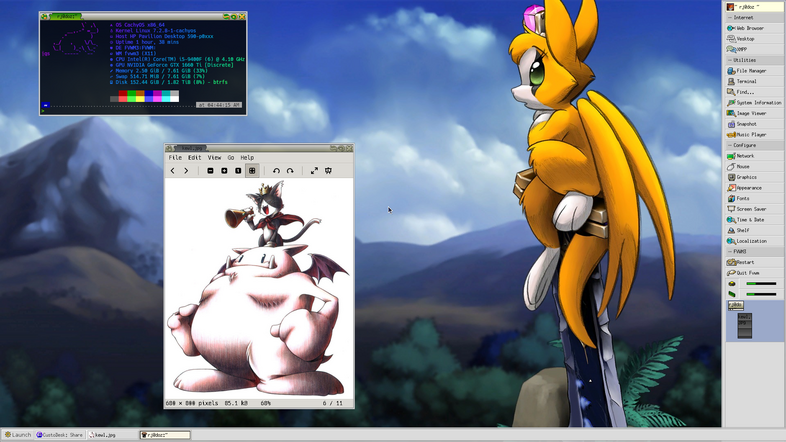786x442 pixels.
Task: Click the Launch button in taskbar
Action: coord(18,435)
